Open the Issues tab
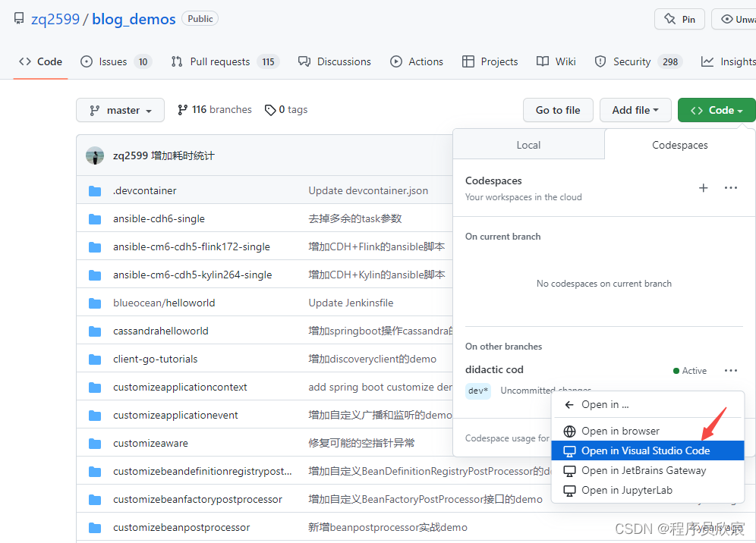 (x=115, y=61)
